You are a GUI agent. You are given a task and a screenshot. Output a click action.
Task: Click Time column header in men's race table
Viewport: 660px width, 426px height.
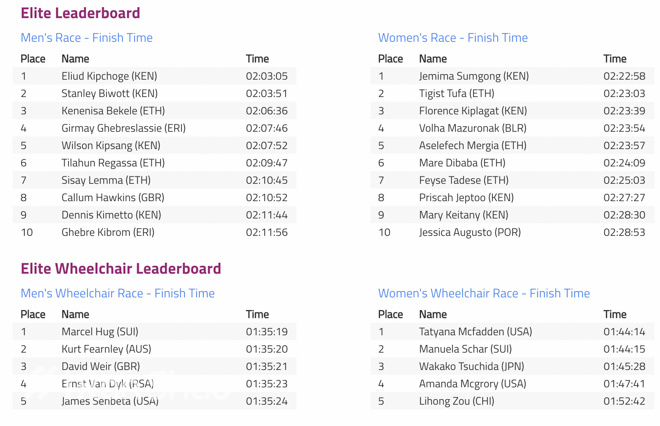(x=257, y=59)
